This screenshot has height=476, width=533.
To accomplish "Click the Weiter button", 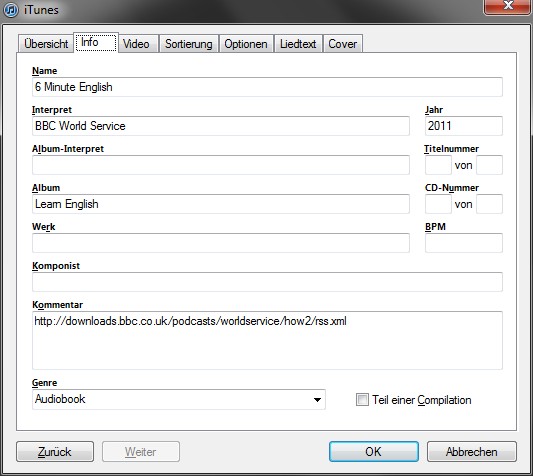I will [x=141, y=452].
